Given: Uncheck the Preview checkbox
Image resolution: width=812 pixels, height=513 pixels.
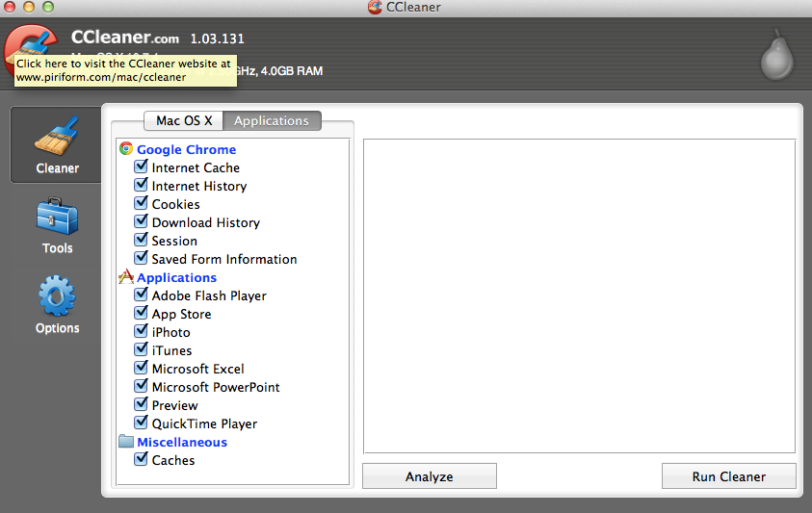Looking at the screenshot, I should point(141,404).
